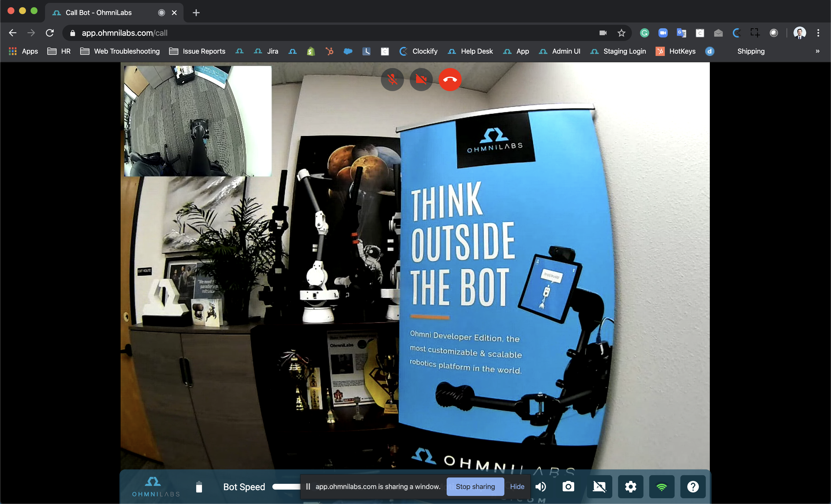Take a snapshot with the camera icon
The image size is (831, 504).
[568, 486]
